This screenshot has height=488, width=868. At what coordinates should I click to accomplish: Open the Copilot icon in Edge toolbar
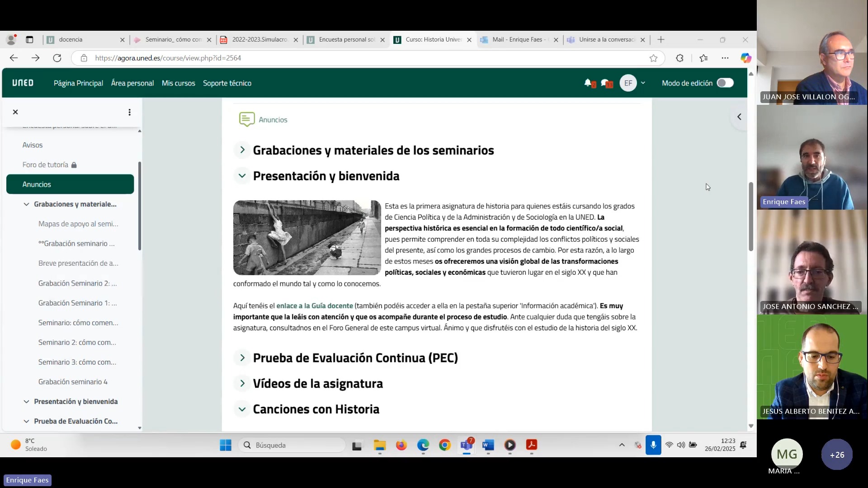pyautogui.click(x=745, y=58)
